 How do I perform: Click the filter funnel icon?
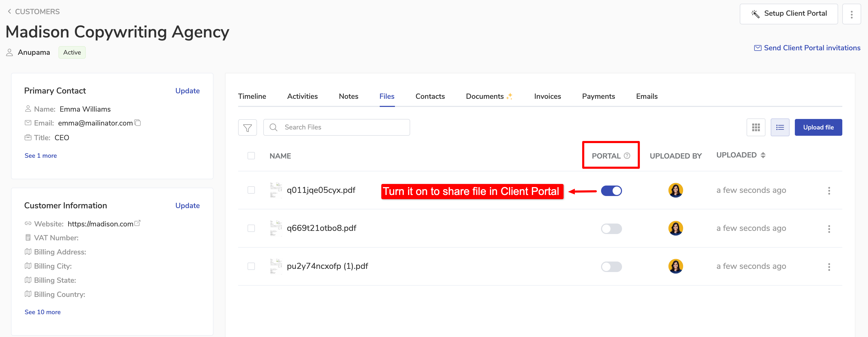pos(247,128)
